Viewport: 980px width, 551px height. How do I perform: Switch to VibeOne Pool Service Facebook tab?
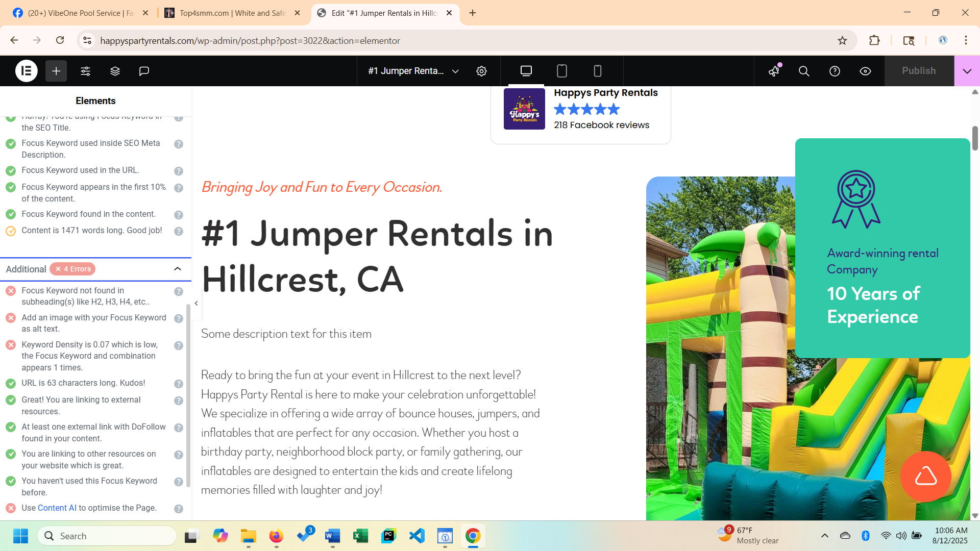pos(80,13)
